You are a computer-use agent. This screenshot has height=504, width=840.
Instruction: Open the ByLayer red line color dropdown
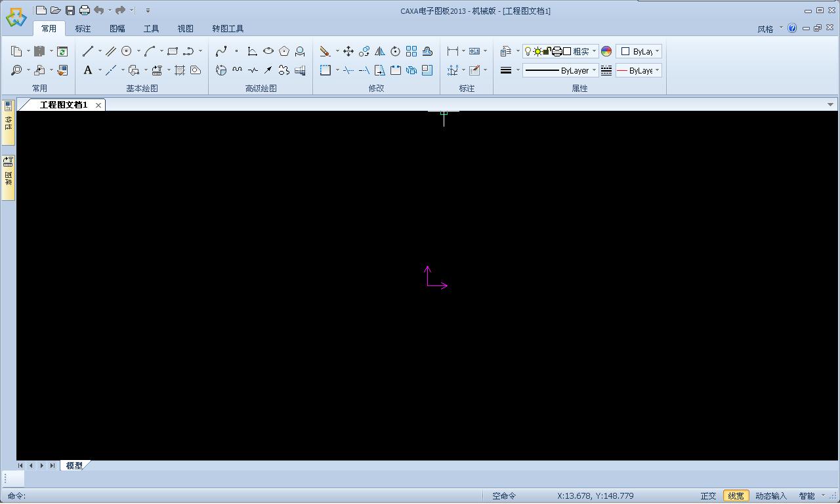639,70
